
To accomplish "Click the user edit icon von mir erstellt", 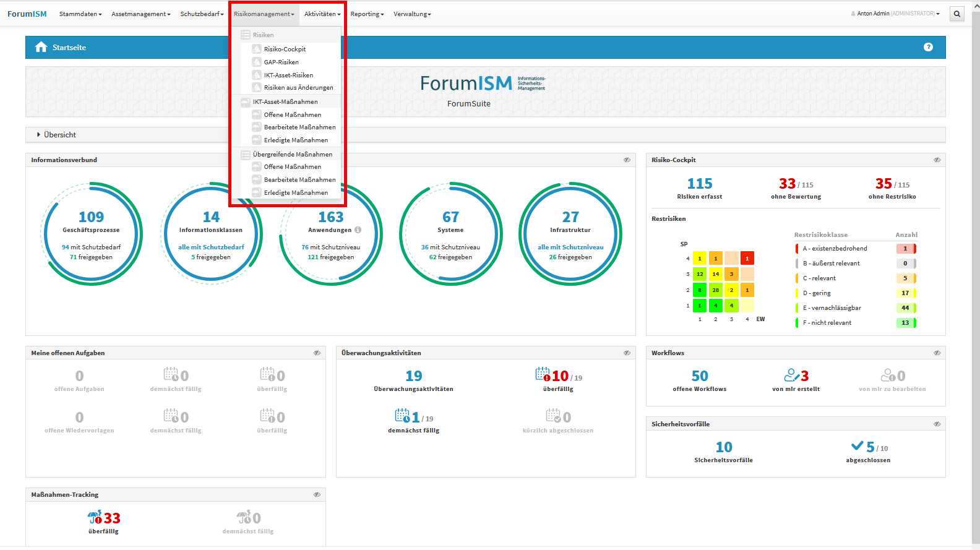I will point(792,376).
